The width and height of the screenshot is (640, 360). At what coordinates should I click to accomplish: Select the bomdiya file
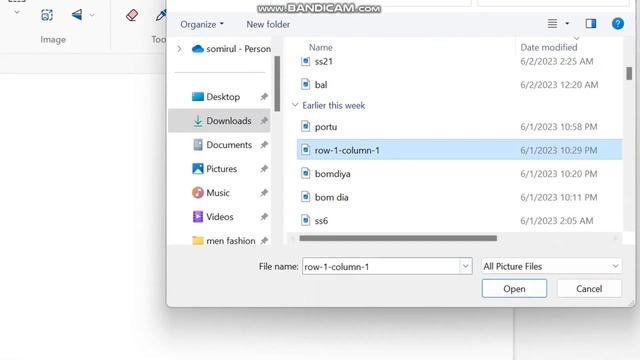tap(459, 173)
